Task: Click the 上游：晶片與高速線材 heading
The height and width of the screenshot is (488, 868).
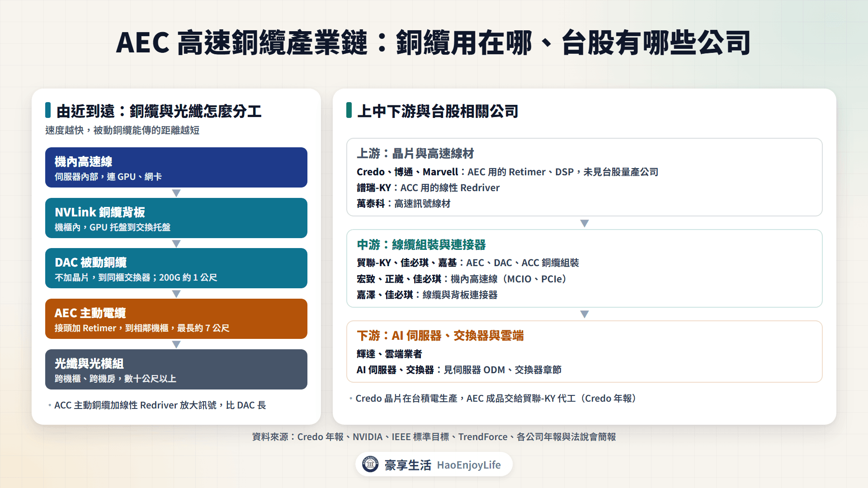Action: click(x=415, y=154)
